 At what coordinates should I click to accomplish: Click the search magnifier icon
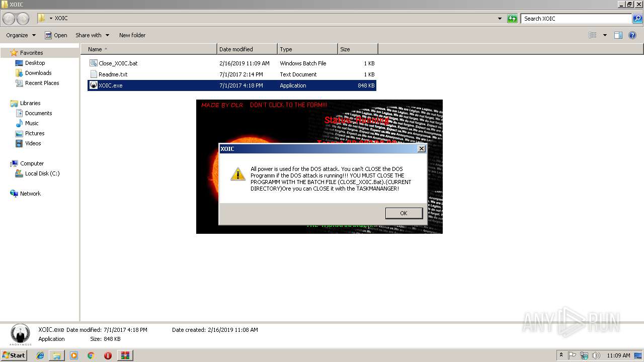637,19
